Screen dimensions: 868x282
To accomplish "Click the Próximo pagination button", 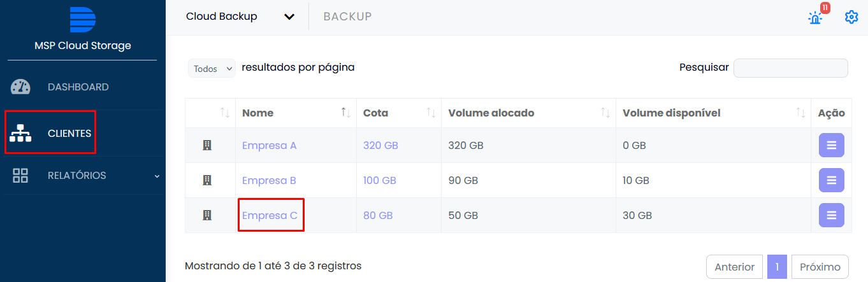I will point(820,267).
